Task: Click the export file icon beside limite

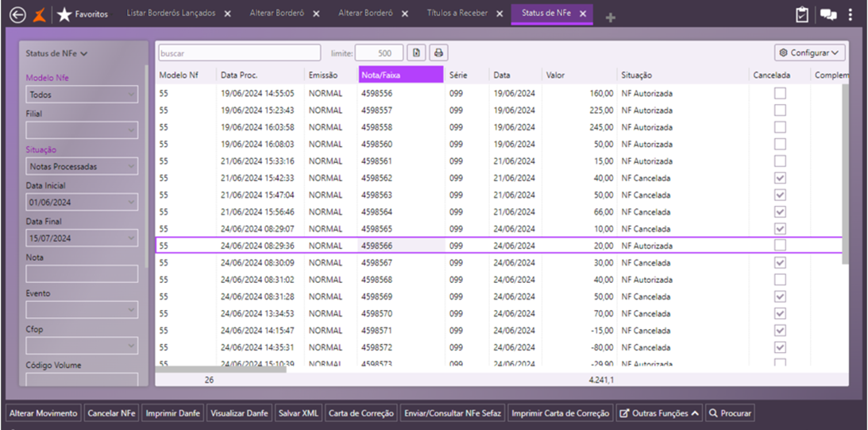Action: tap(416, 53)
